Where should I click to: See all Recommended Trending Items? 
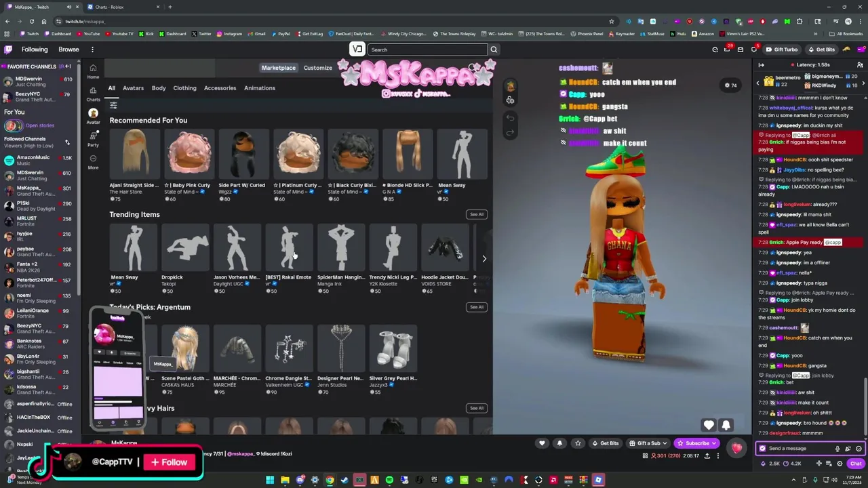click(477, 214)
